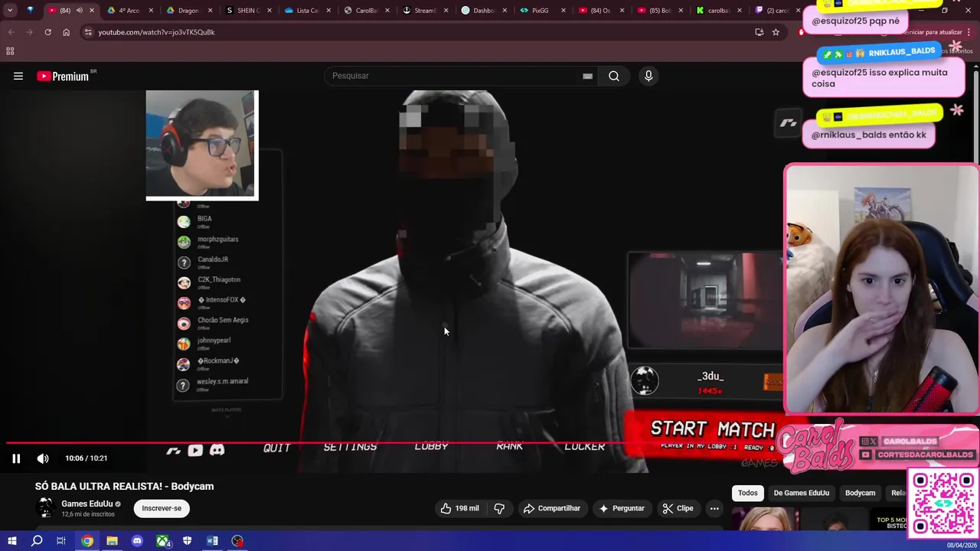Viewport: 980px width, 551px height.
Task: Bookmark the page with the star icon
Action: click(x=776, y=32)
